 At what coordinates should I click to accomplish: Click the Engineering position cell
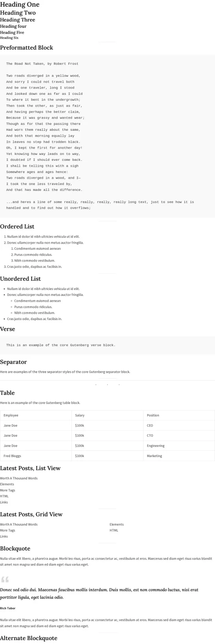point(179,446)
